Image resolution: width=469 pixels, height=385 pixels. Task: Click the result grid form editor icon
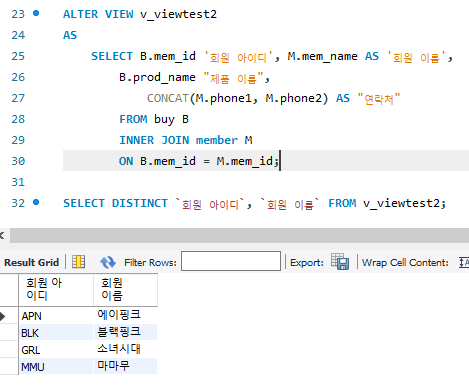pos(79,262)
